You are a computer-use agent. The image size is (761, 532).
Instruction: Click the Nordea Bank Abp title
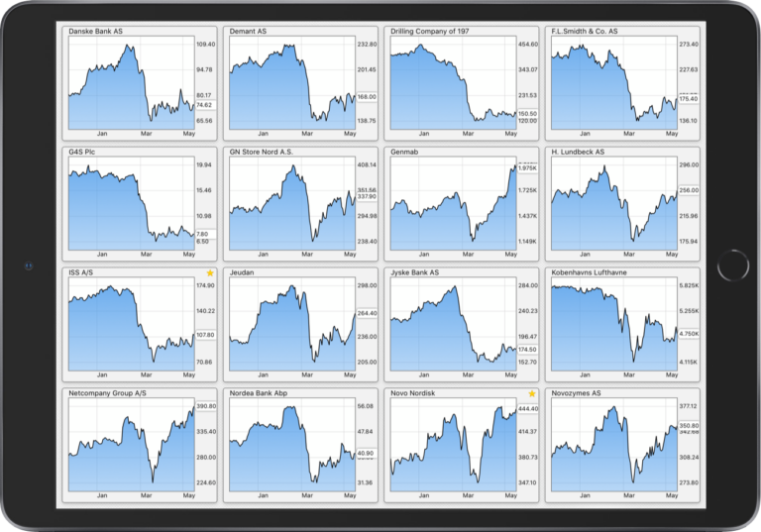click(259, 393)
